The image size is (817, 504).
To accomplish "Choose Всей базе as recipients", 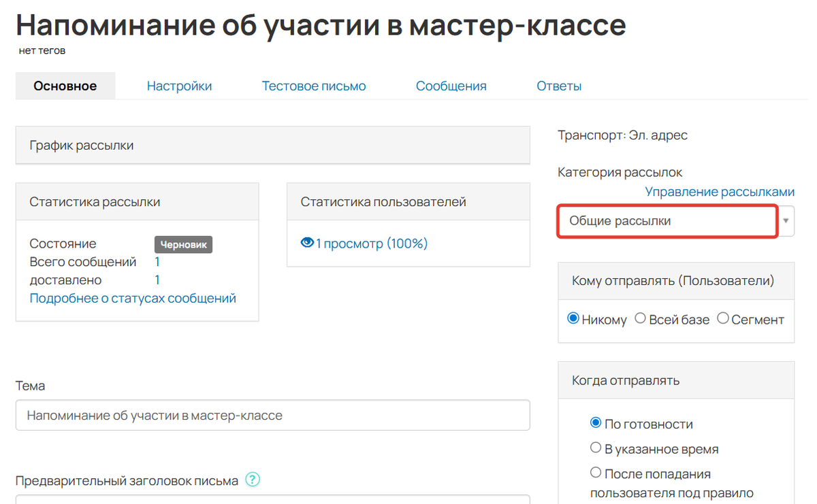I will click(639, 318).
